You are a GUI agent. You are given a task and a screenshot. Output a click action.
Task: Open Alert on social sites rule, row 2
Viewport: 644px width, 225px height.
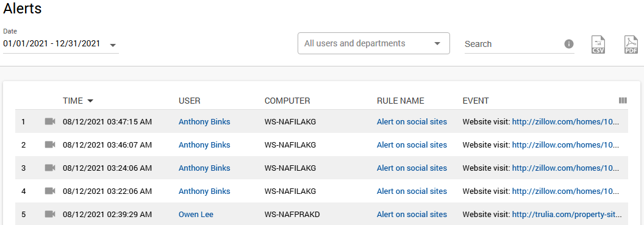pos(412,145)
